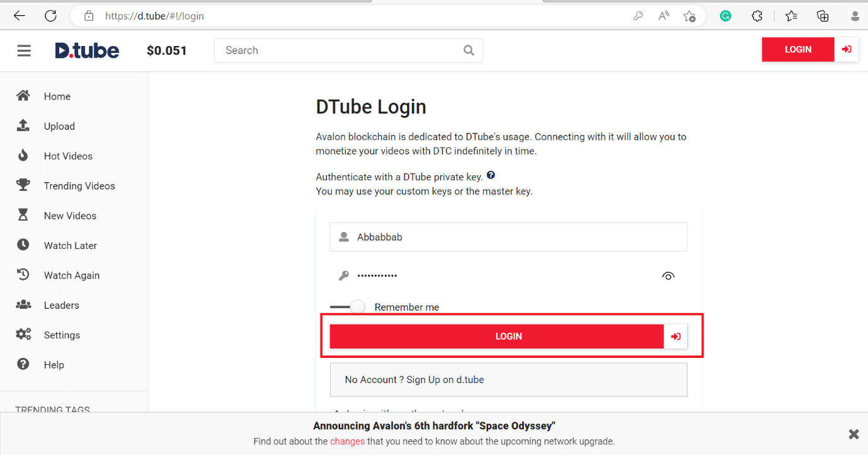
Task: Click the private key password field
Action: (508, 275)
